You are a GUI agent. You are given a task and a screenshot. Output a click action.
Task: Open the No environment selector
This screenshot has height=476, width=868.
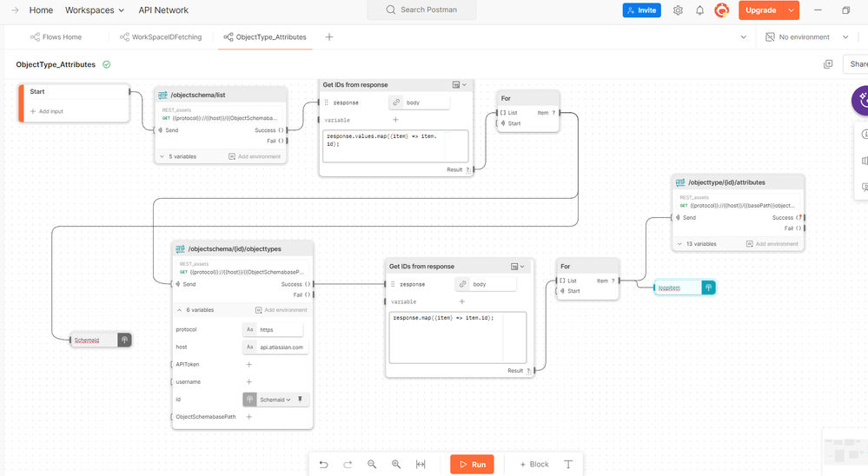click(806, 37)
